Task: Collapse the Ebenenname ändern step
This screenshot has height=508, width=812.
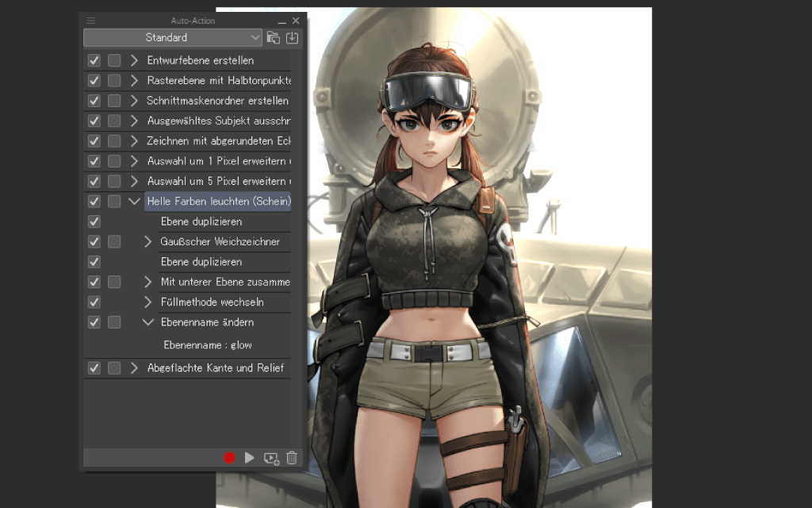Action: pos(147,322)
